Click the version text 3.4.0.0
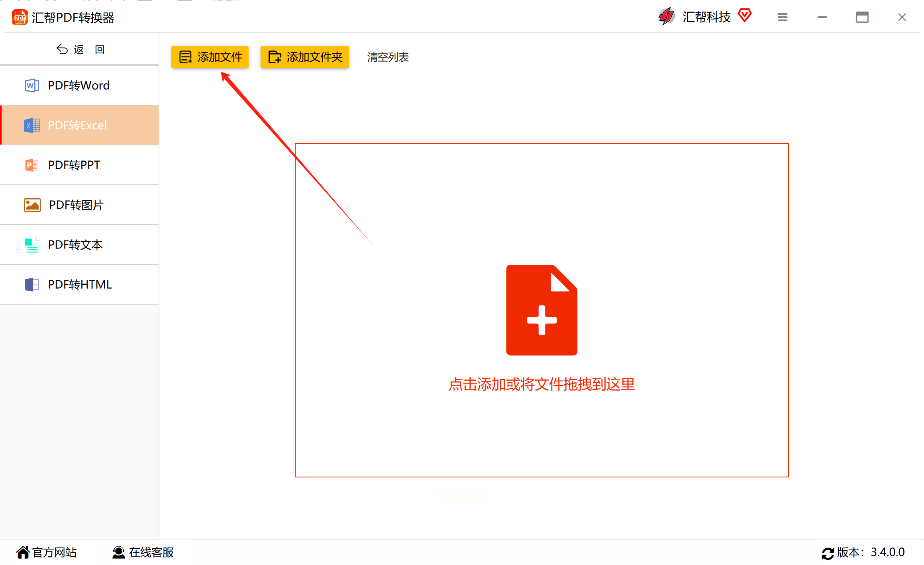 (x=888, y=552)
